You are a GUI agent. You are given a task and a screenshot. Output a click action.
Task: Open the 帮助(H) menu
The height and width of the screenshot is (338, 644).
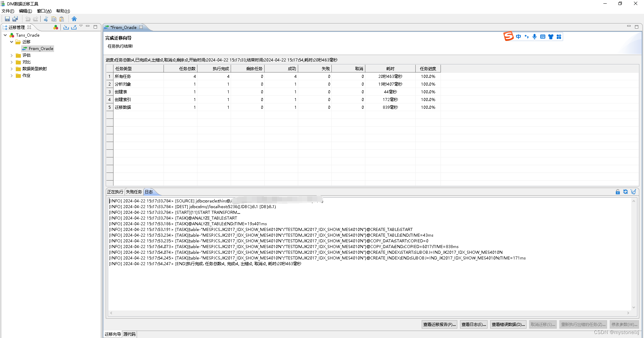[63, 11]
